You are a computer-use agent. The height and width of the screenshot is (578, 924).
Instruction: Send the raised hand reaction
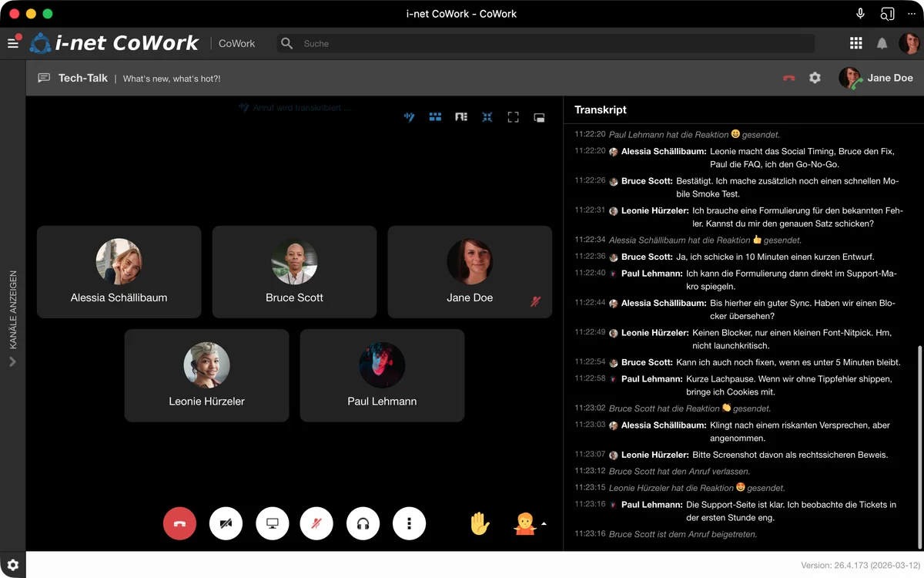479,523
